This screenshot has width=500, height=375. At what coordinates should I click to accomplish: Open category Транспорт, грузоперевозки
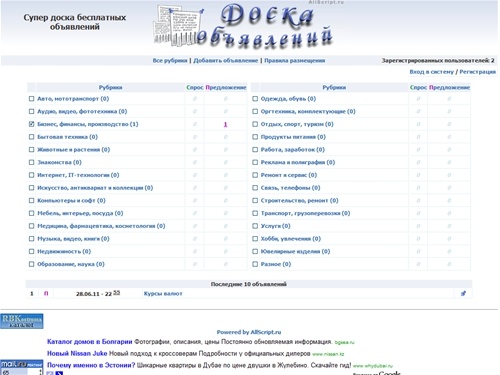click(x=305, y=213)
